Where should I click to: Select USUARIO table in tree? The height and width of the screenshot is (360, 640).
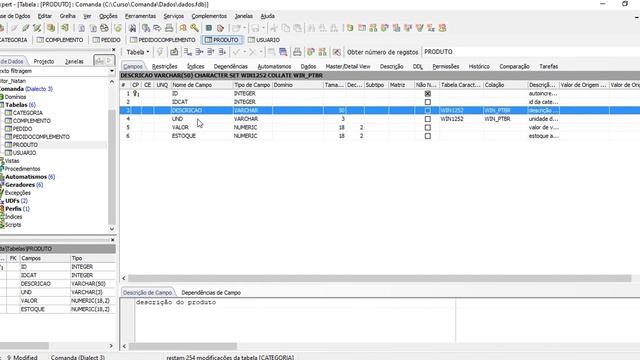point(24,153)
